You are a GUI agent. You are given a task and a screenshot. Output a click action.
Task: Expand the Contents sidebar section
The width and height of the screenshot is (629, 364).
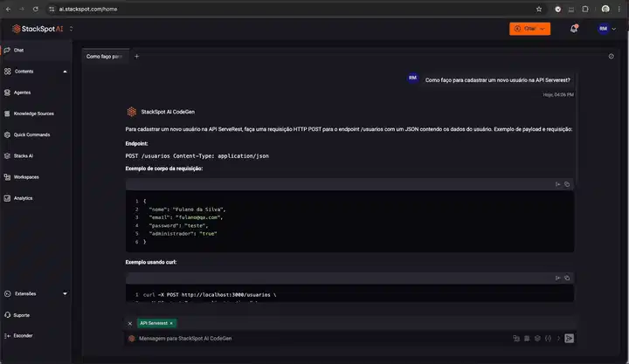pyautogui.click(x=65, y=72)
